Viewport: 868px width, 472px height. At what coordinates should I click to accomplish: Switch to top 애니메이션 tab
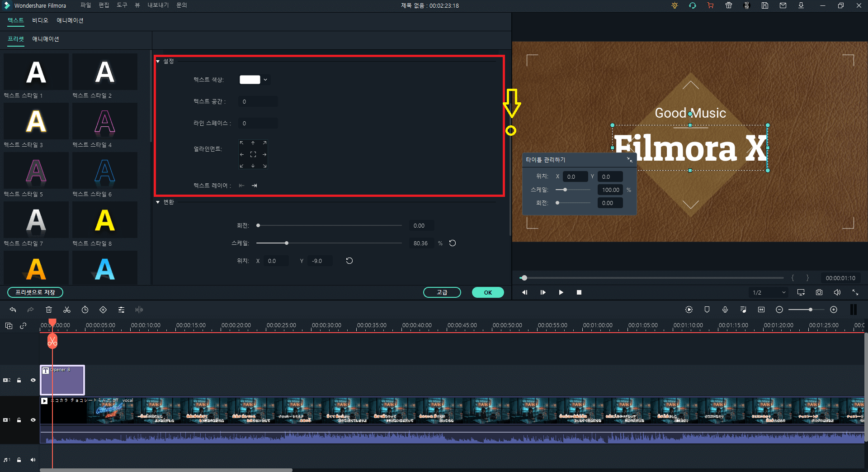pyautogui.click(x=70, y=20)
